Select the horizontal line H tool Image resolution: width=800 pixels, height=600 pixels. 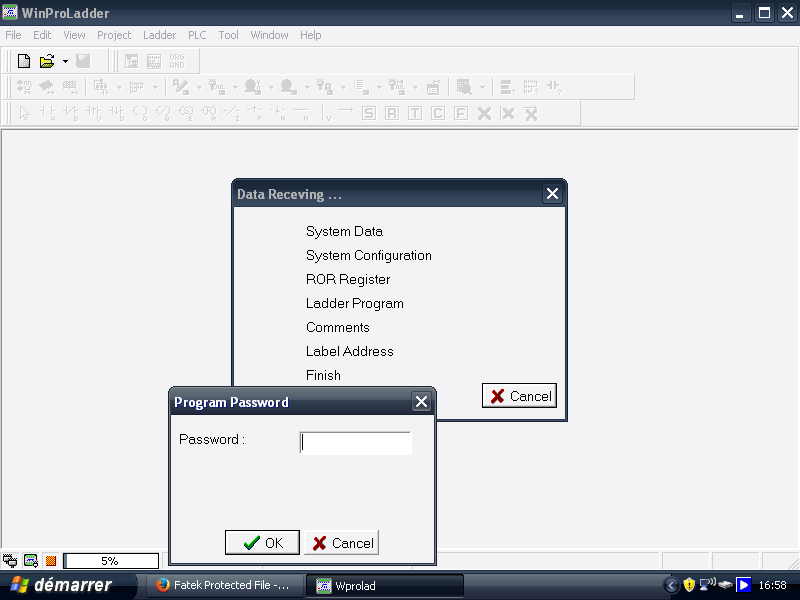click(x=301, y=113)
